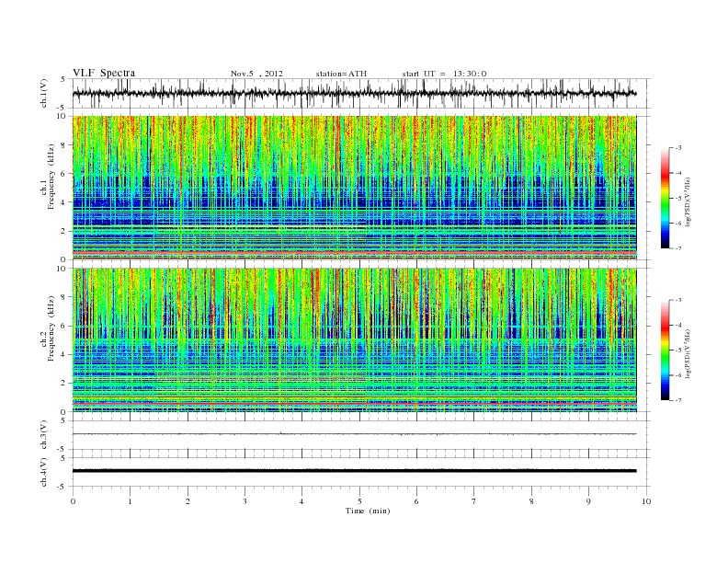Click the ch.1(V) waveform axis label
728x563 pixels.
pyautogui.click(x=44, y=93)
